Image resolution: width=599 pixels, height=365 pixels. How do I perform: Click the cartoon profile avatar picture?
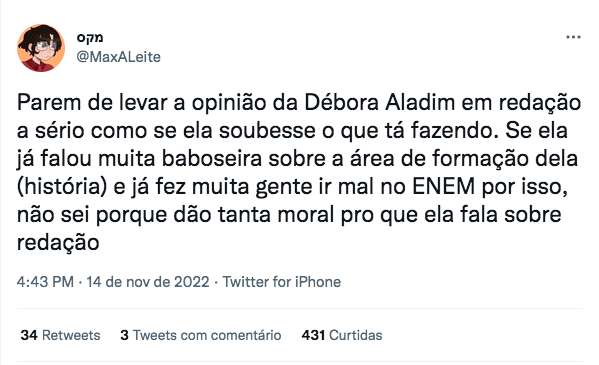[41, 48]
